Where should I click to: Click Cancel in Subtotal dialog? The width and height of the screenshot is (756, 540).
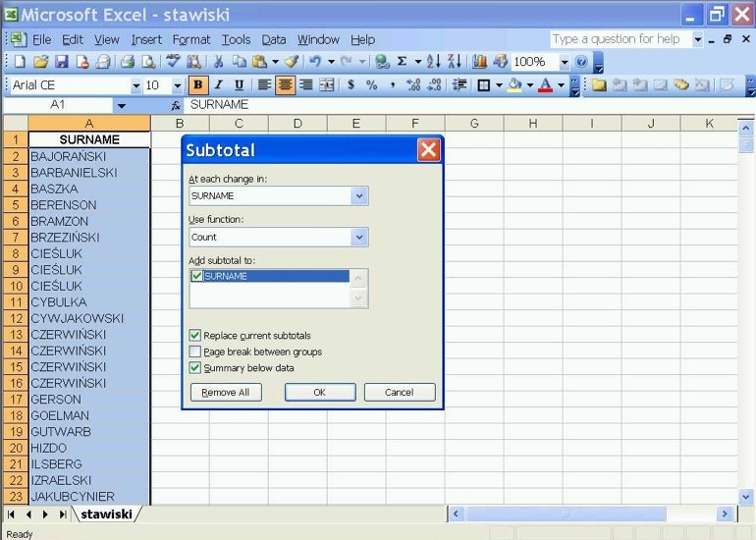click(x=400, y=392)
